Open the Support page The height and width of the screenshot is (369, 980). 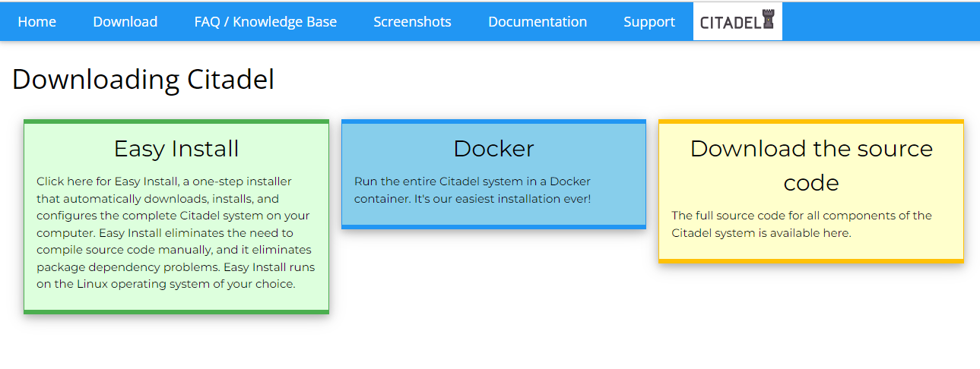click(x=649, y=22)
